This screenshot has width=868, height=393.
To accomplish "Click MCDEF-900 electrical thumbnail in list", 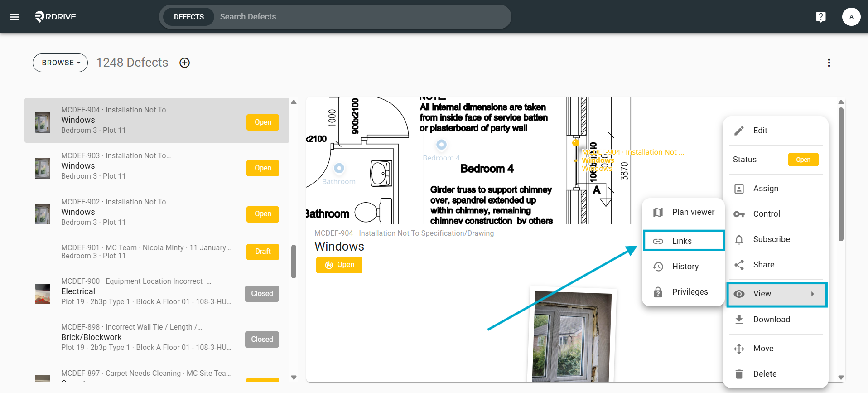I will (43, 294).
